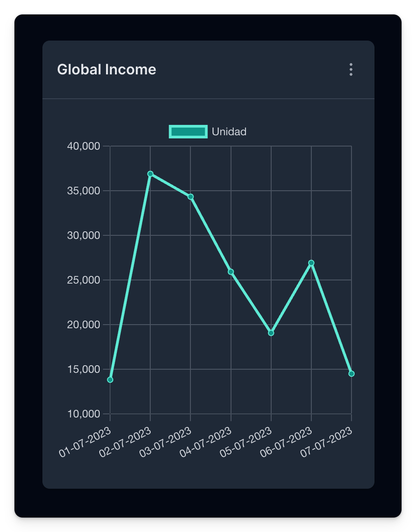Select the 07-07-2023 x-axis date label
The image size is (416, 532).
point(328,441)
